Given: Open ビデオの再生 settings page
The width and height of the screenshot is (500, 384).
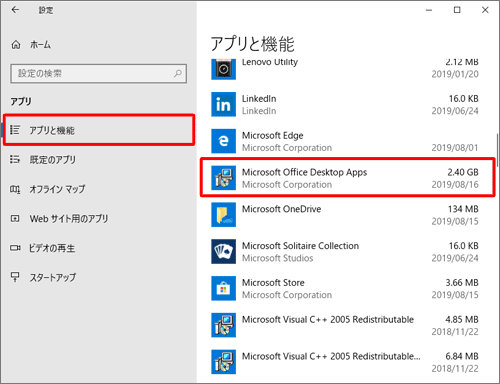Looking at the screenshot, I should click(x=99, y=248).
